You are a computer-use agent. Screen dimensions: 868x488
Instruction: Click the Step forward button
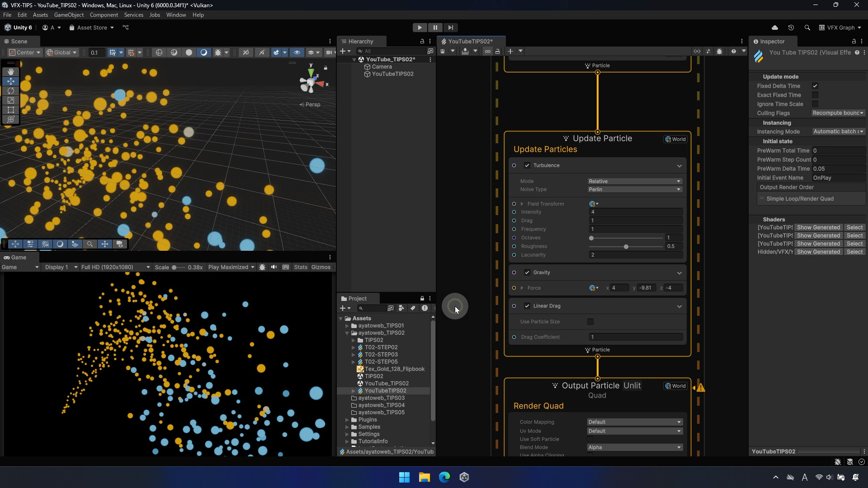tap(450, 28)
